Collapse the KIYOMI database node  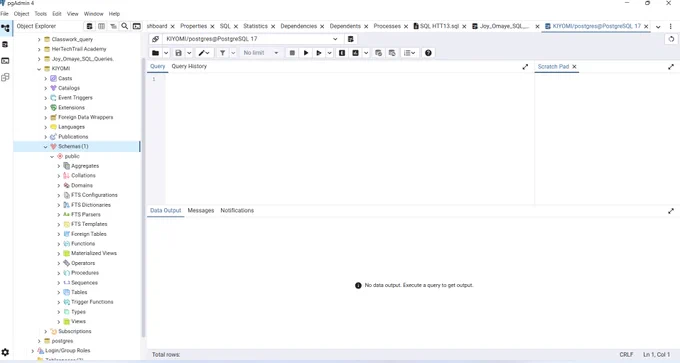point(39,69)
